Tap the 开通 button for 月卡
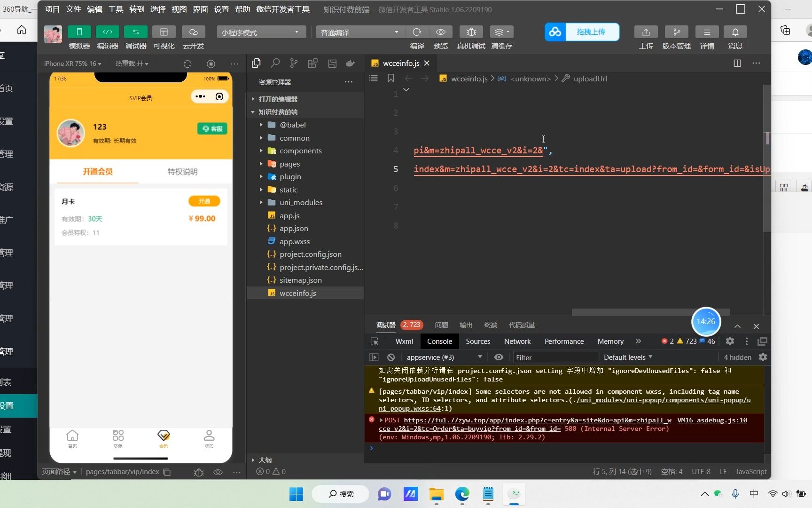 204,201
